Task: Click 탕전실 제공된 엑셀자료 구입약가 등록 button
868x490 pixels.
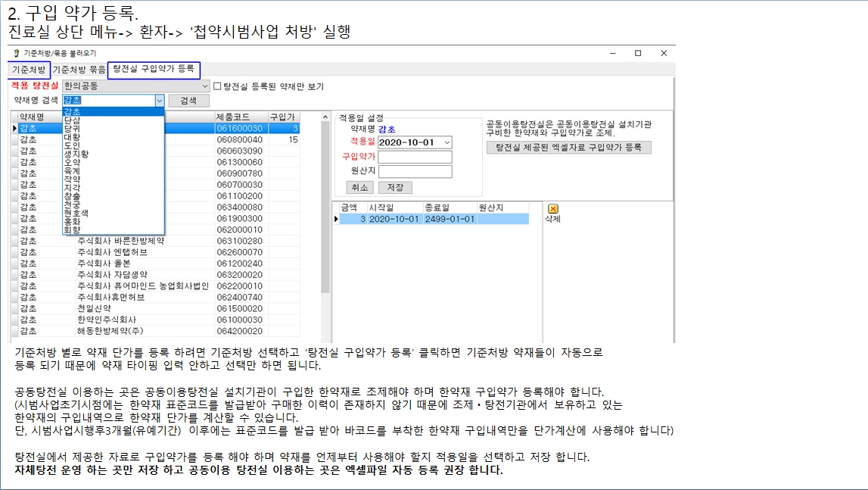Action: point(568,147)
